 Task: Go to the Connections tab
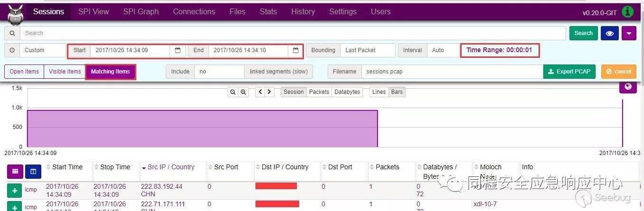coord(194,12)
